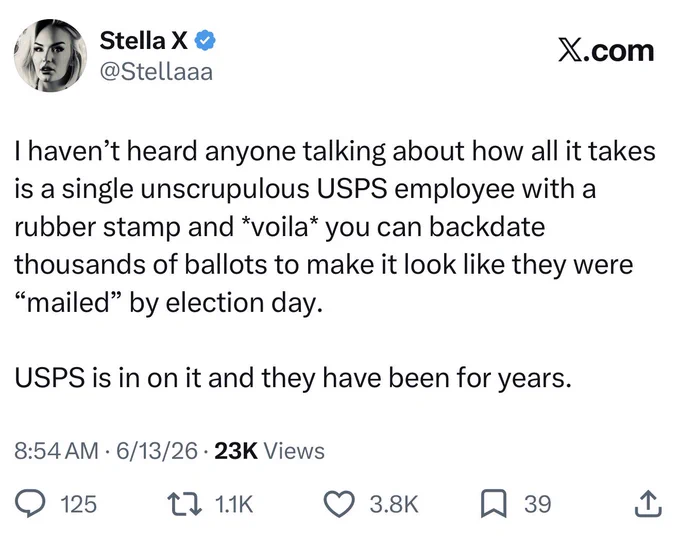Click the X.com logo

pyautogui.click(x=606, y=51)
